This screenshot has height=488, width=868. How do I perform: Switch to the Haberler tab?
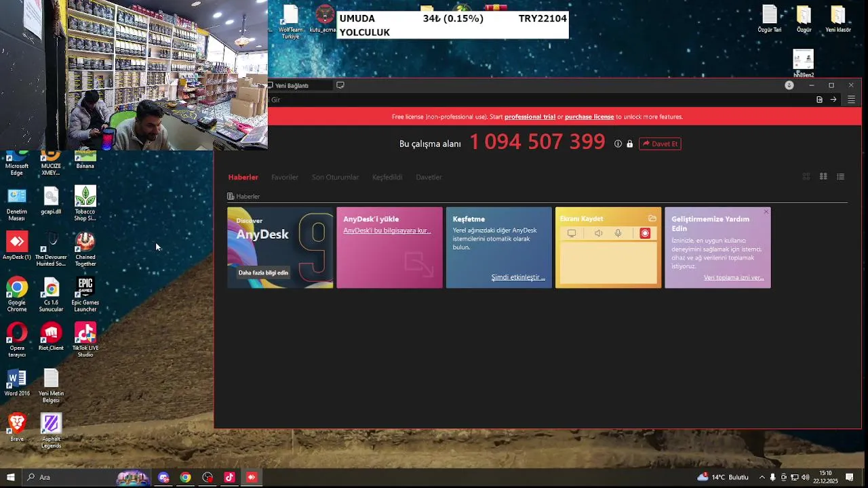coord(243,177)
